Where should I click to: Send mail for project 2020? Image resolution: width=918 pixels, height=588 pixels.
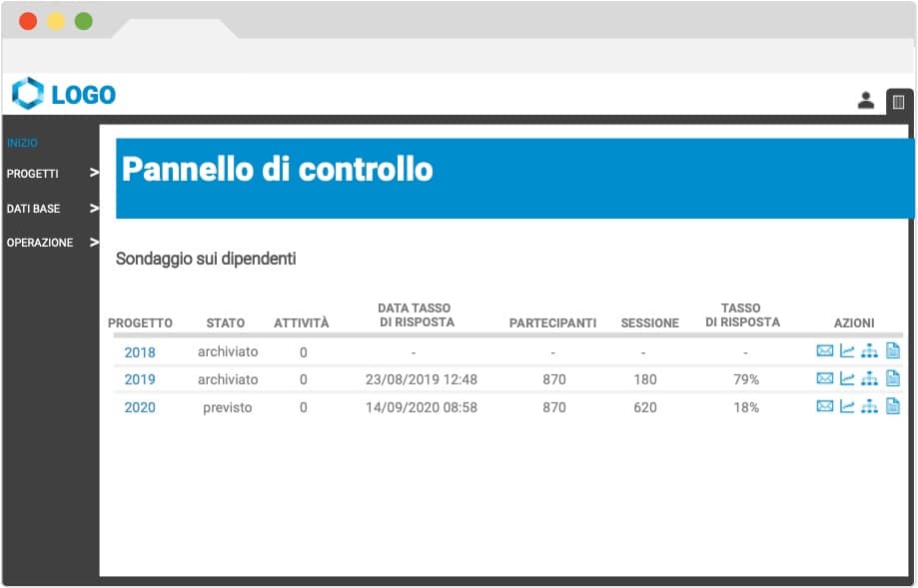tap(824, 405)
